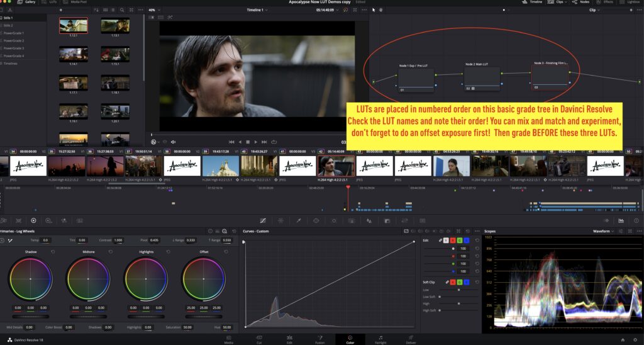
Task: Open the node graph Clip mode dropdown
Action: point(595,10)
